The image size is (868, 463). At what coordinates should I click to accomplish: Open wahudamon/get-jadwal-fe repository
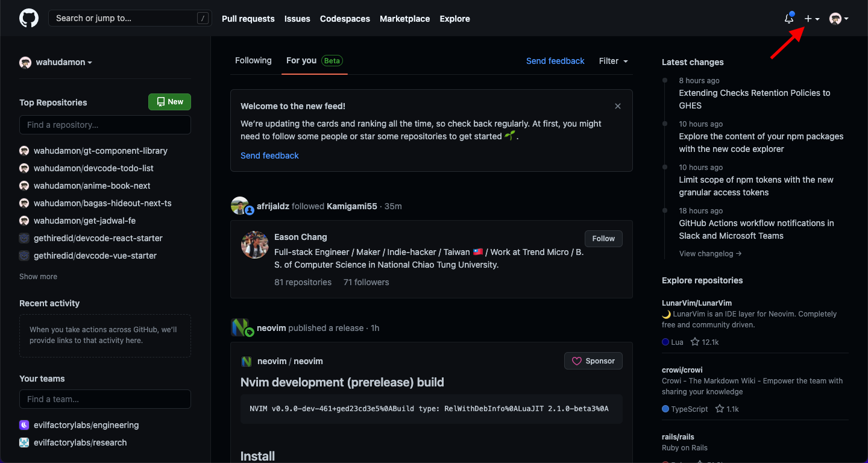click(84, 221)
